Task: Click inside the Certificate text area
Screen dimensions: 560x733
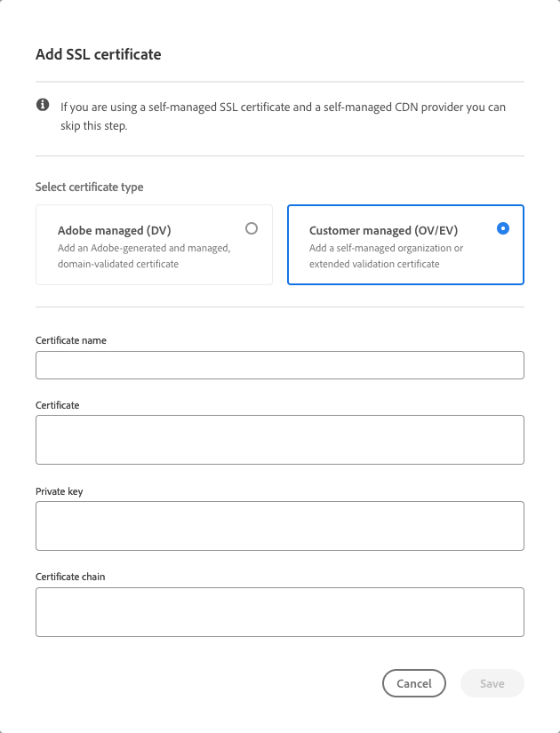Action: click(279, 439)
